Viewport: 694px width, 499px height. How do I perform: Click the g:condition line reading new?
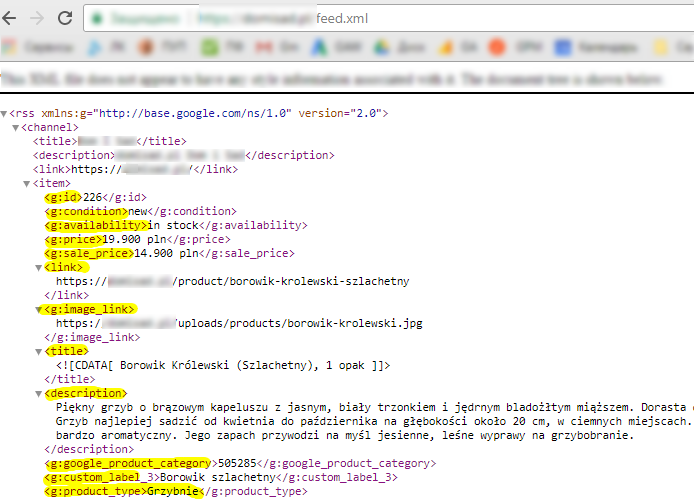140,212
